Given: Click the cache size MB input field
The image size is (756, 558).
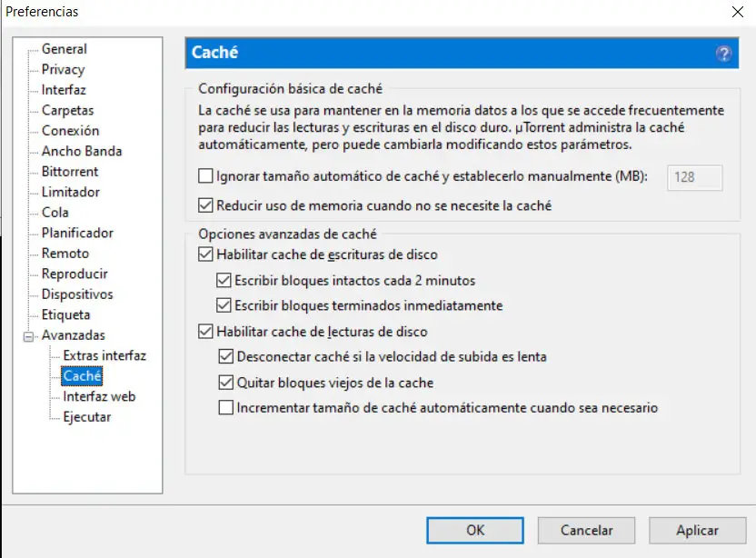Looking at the screenshot, I should (695, 177).
